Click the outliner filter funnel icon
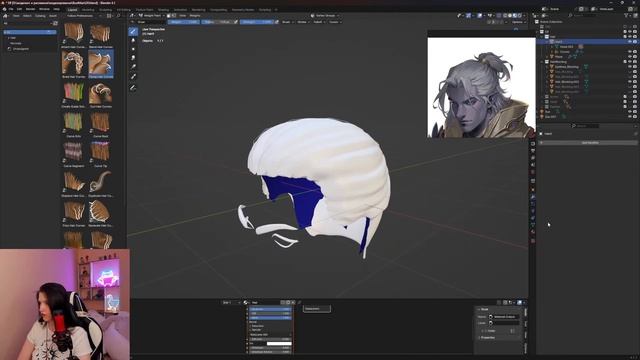Viewport: 640px width, 360px height. (x=626, y=16)
